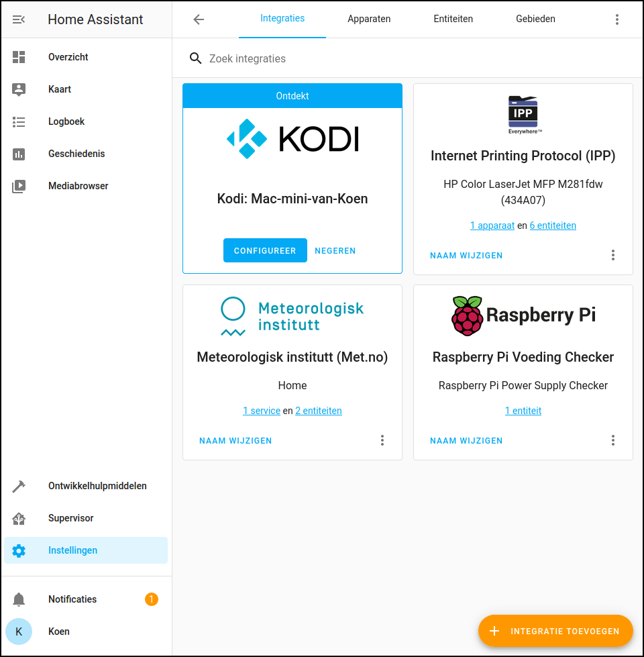Open IPP card options menu
644x657 pixels.
[x=613, y=255]
